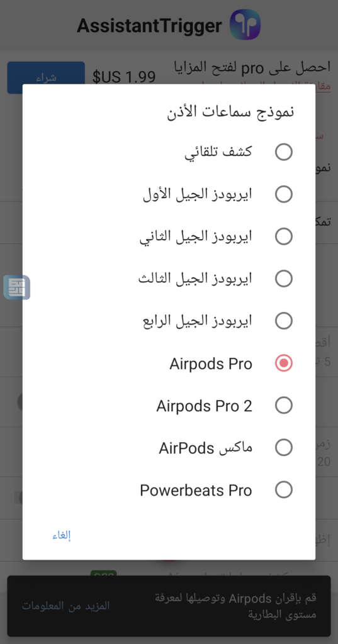Select the Airpods Pro radio button

point(284,363)
